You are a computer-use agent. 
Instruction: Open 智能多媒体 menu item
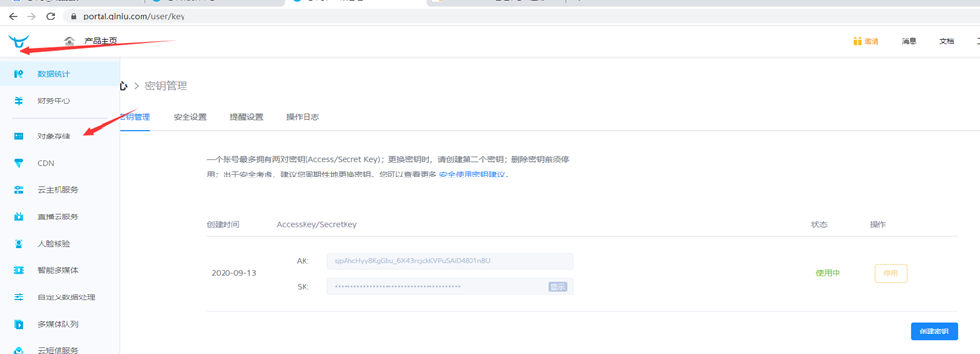point(60,270)
